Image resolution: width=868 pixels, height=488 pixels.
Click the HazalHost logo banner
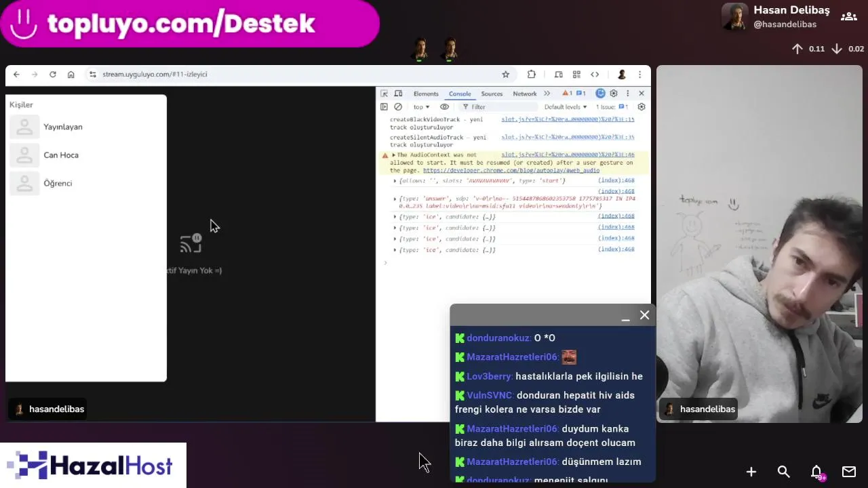tap(93, 466)
